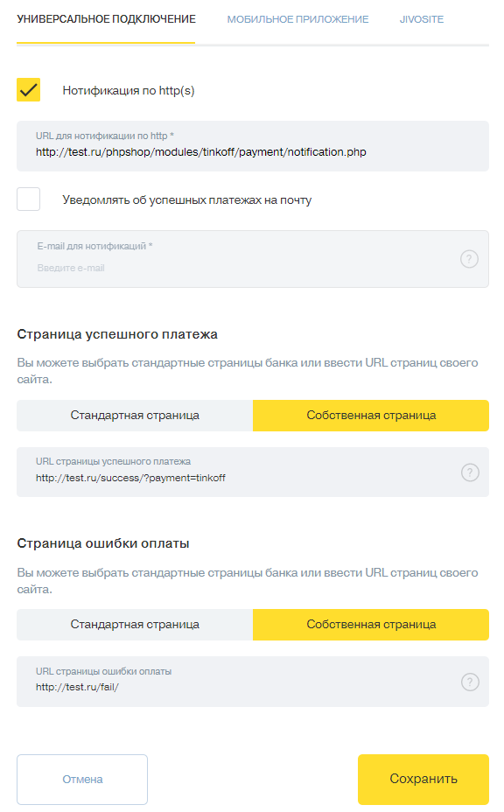
Task: Focus the successful payment page URL field
Action: tap(253, 472)
